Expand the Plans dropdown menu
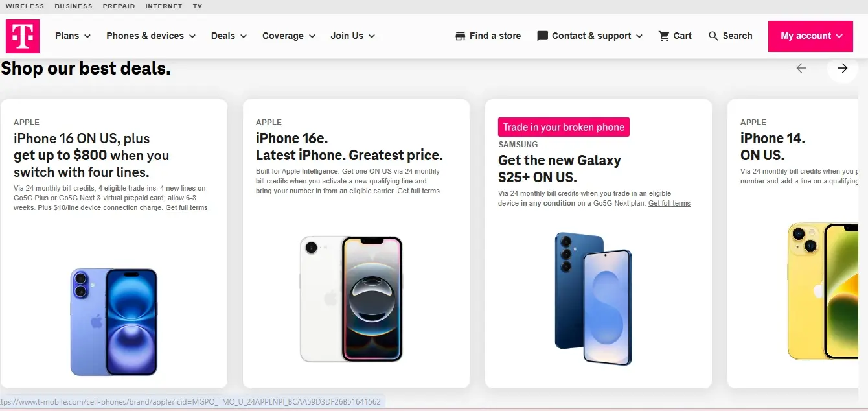Screen dimensions: 868x411 (x=73, y=36)
